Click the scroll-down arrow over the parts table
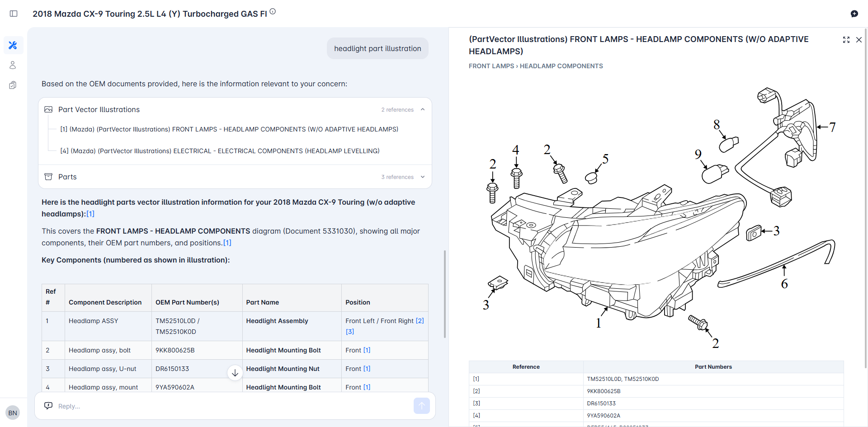The height and width of the screenshot is (427, 868). [235, 372]
